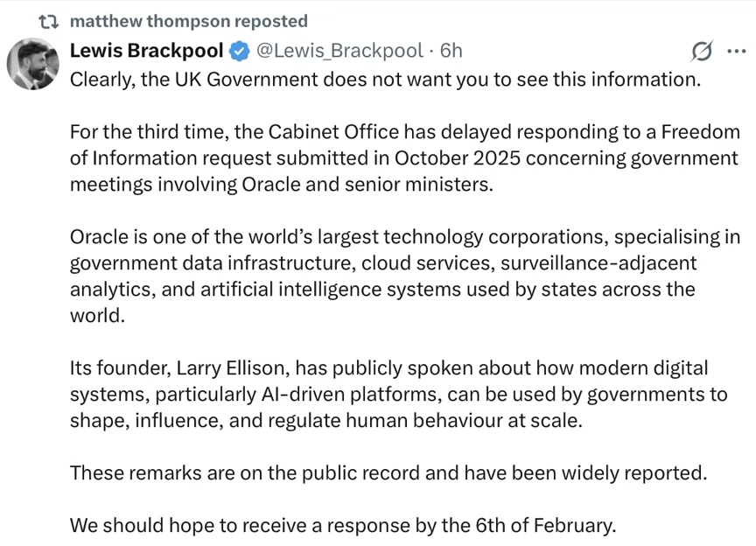Open Lewis Brackpool's profile avatar
Viewport: 756px width, 546px height.
tap(35, 66)
